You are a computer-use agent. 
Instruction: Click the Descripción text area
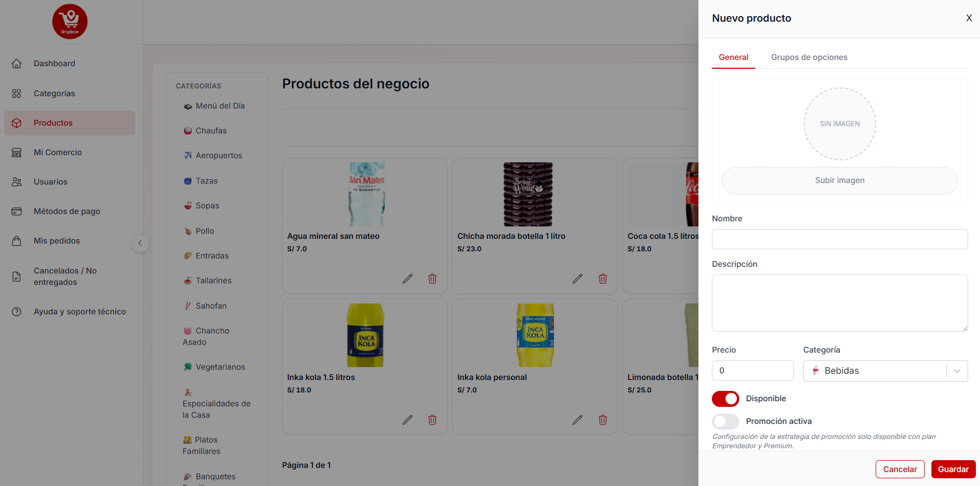click(x=840, y=303)
